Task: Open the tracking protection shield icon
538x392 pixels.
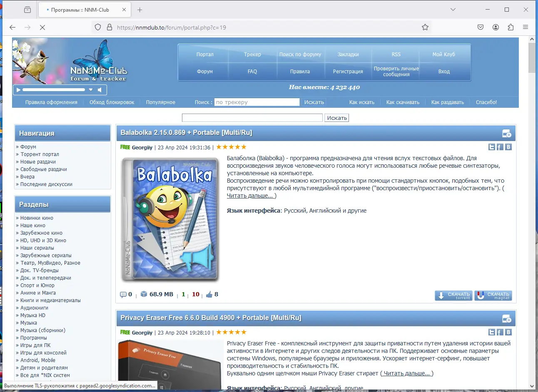Action: click(98, 27)
